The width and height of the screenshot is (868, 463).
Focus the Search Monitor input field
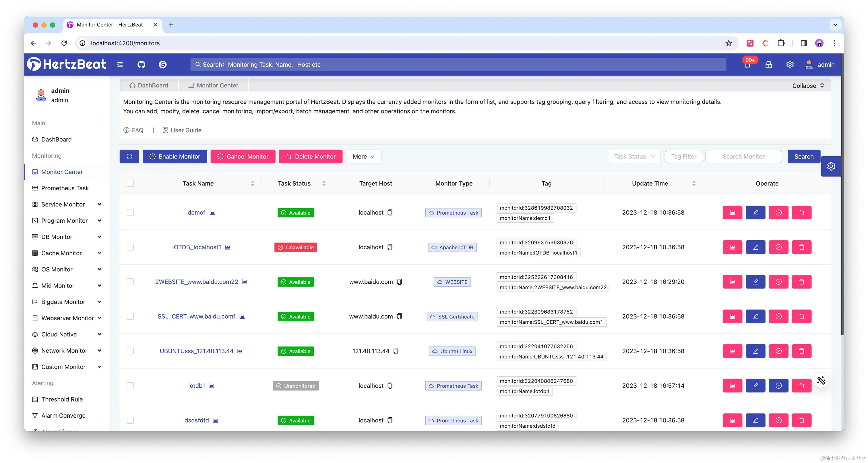(x=743, y=157)
